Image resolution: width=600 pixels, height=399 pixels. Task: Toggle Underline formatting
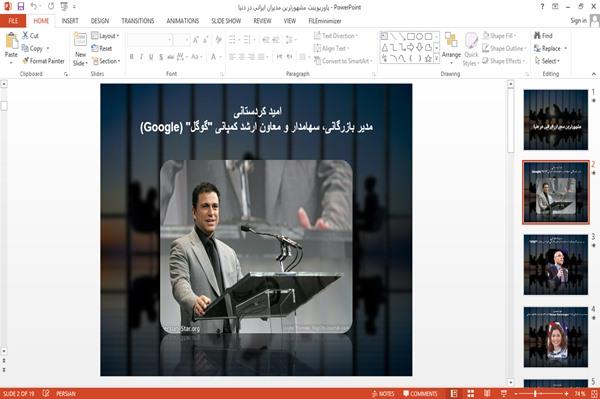coord(151,57)
